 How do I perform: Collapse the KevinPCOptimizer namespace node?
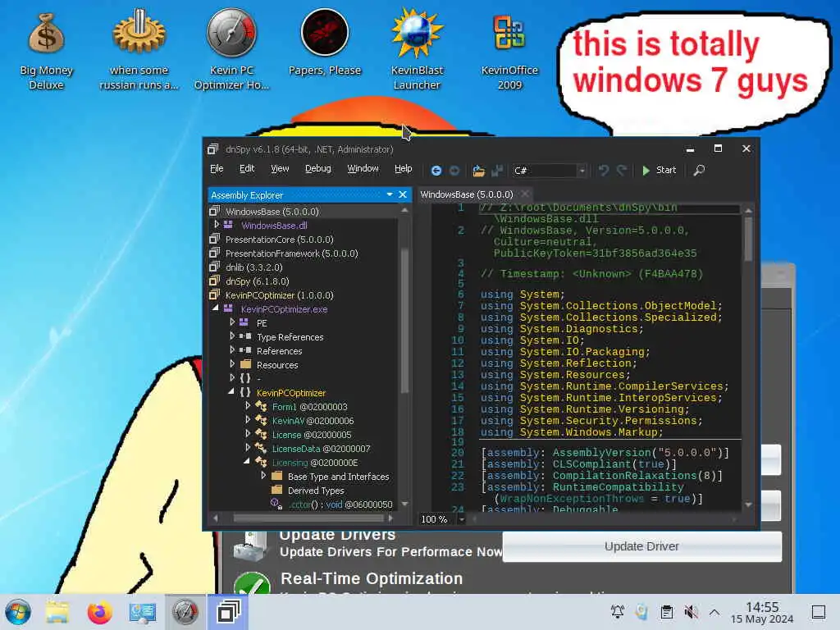[x=231, y=392]
